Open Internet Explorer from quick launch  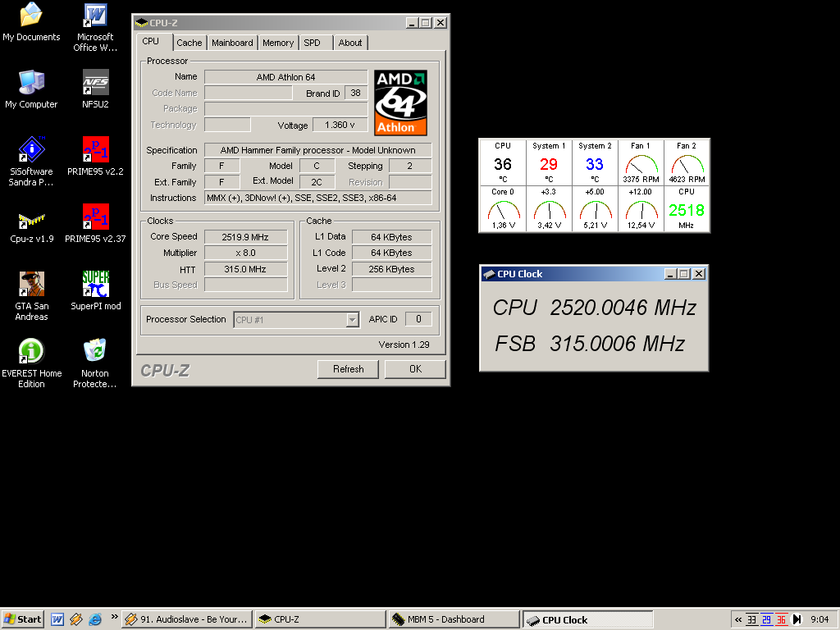[x=95, y=619]
